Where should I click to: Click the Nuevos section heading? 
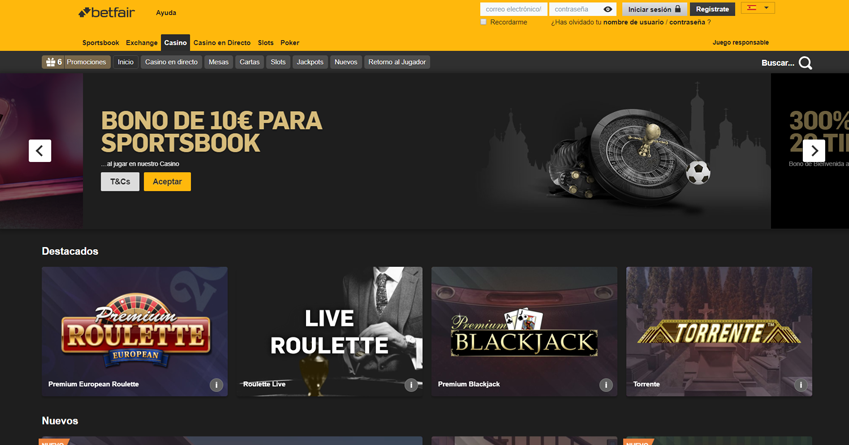[60, 421]
